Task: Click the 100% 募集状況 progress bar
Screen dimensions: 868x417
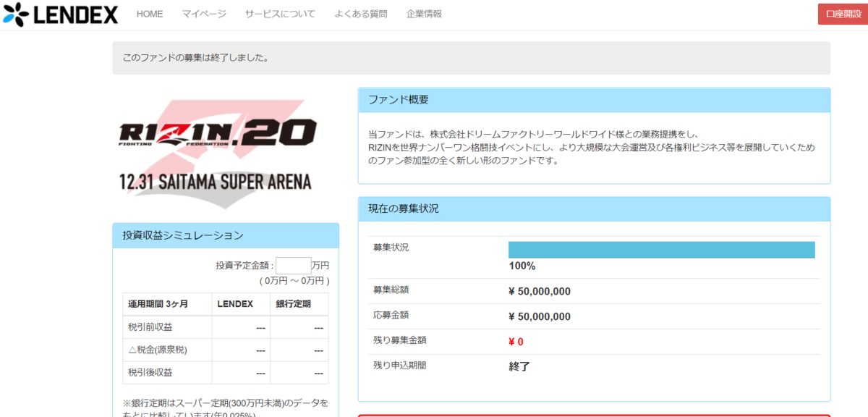Action: (x=662, y=250)
